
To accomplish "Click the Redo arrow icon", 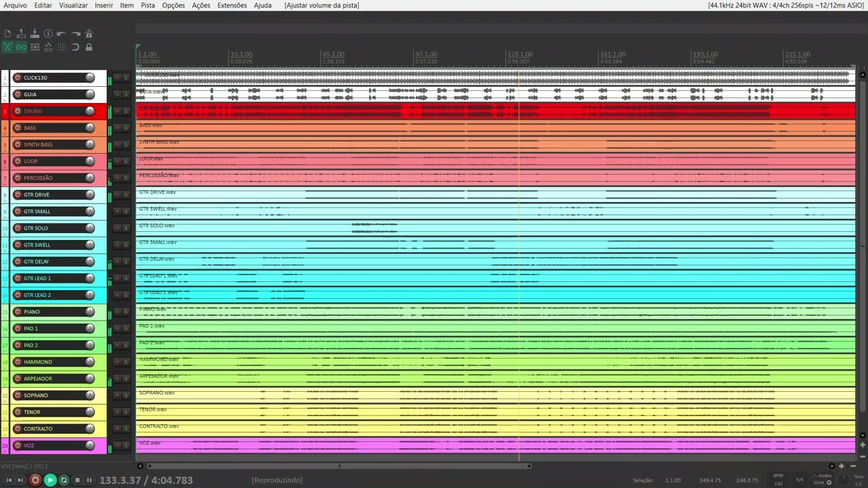I will point(75,33).
